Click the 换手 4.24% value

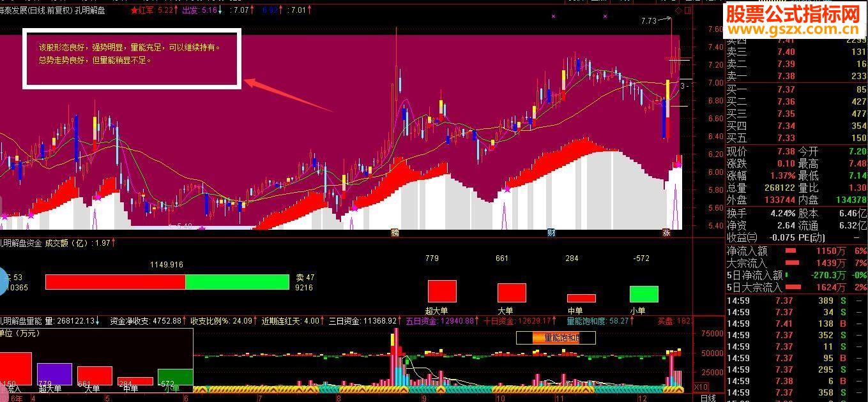coord(782,213)
